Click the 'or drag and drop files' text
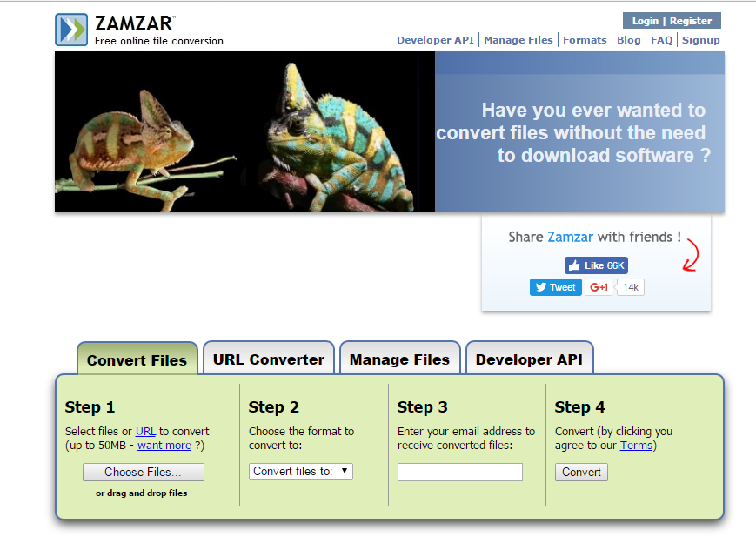Viewport: 756px width, 537px height. [x=141, y=493]
